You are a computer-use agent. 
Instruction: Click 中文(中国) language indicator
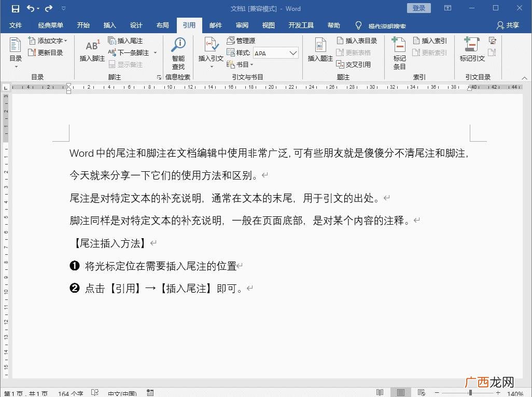122,393
